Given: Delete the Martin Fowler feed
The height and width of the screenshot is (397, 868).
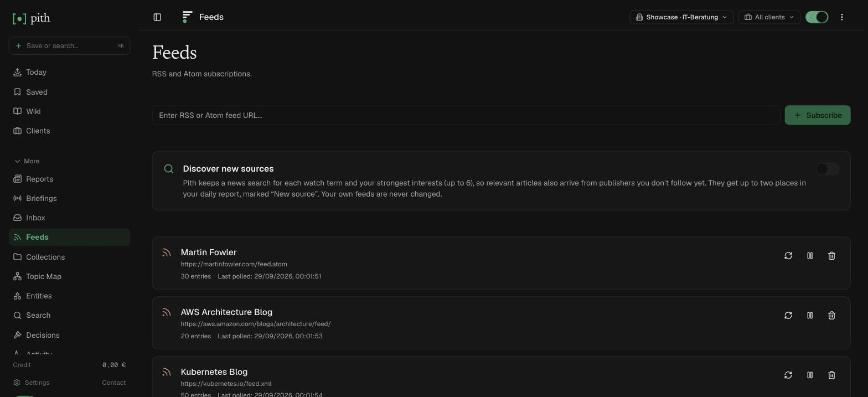Looking at the screenshot, I should point(831,256).
